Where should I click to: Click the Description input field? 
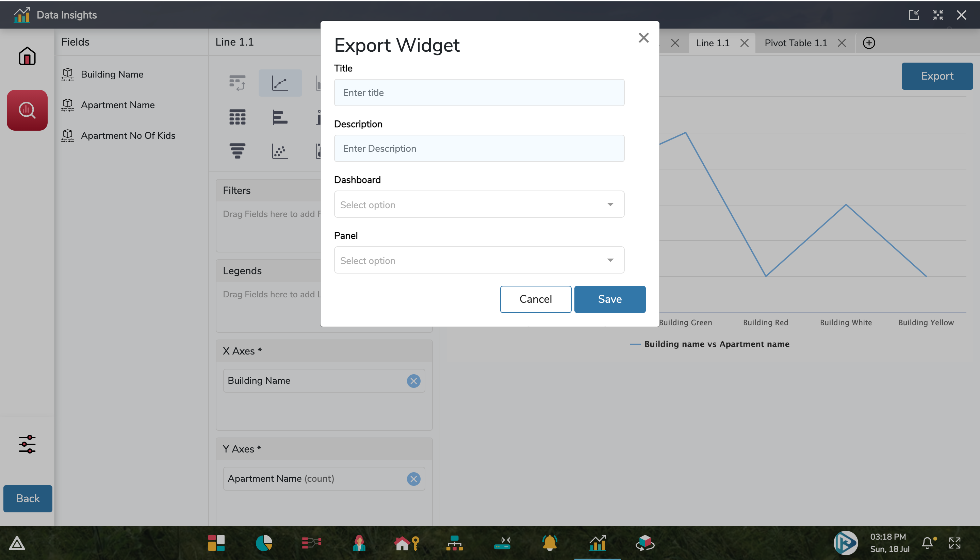(479, 148)
